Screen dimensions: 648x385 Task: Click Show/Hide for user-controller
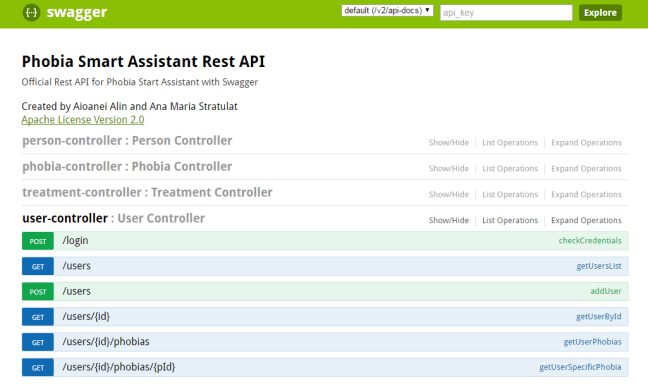pos(449,221)
